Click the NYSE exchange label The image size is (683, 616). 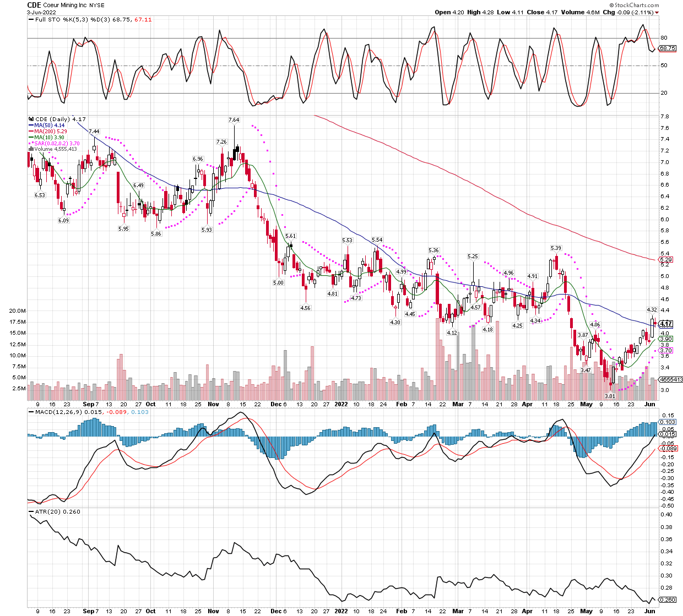(x=96, y=6)
